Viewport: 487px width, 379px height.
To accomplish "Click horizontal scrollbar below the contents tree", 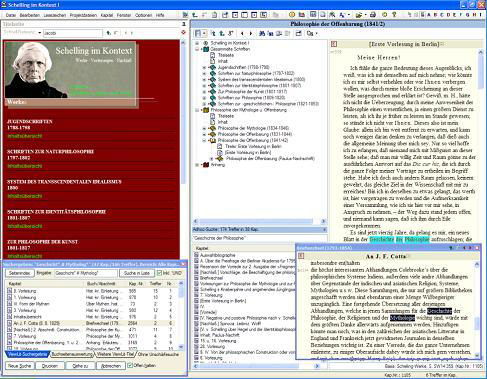I will pos(259,221).
